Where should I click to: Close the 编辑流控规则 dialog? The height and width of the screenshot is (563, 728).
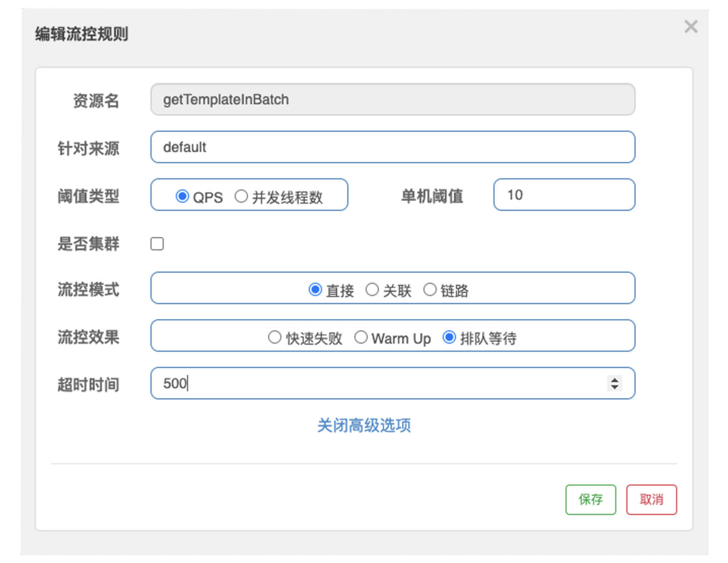pos(691,27)
